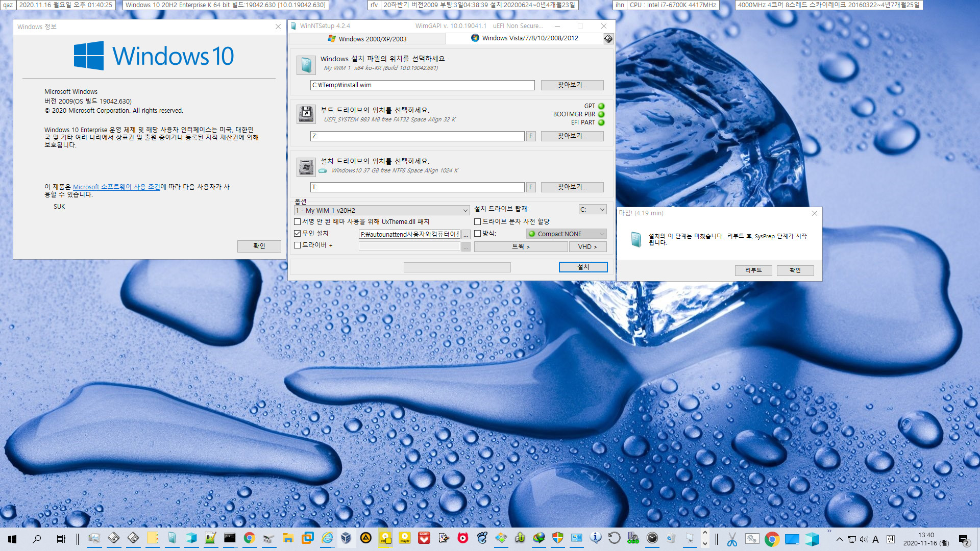Expand the 트윅 > options button

coord(521,246)
